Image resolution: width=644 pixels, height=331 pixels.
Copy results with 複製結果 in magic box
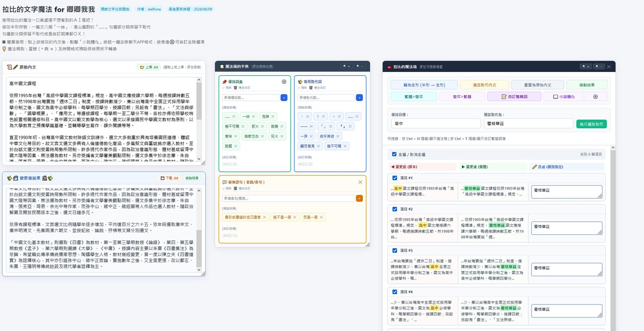(587, 85)
